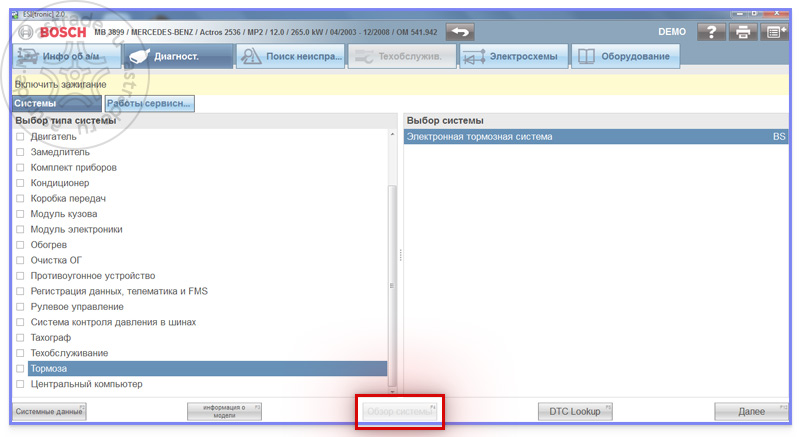Click the Далее button

point(752,412)
